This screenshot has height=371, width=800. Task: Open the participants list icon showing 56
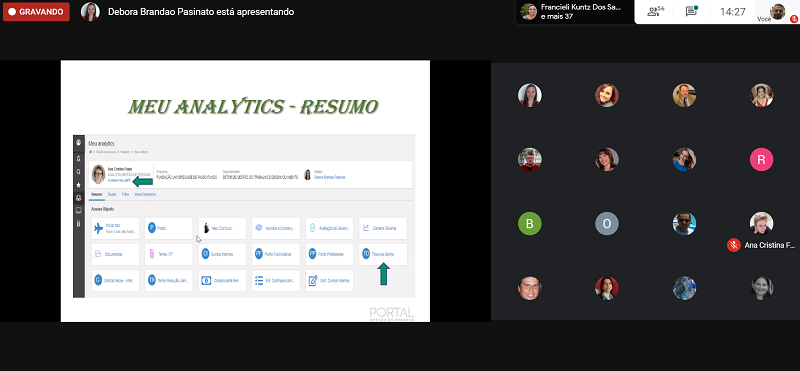(656, 11)
